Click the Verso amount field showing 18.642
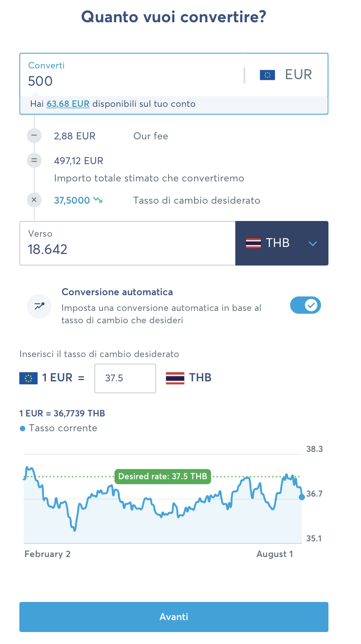 [128, 249]
